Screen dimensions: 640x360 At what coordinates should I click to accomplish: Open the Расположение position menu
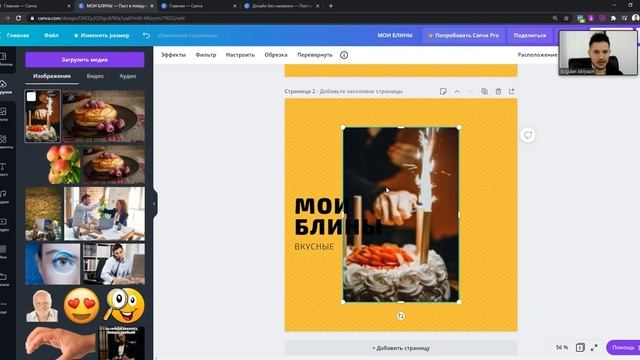point(537,55)
